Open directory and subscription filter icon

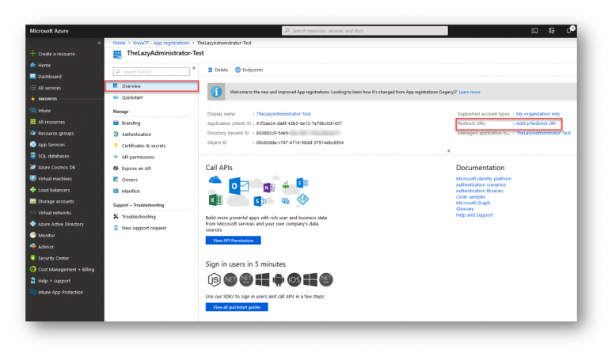[552, 31]
